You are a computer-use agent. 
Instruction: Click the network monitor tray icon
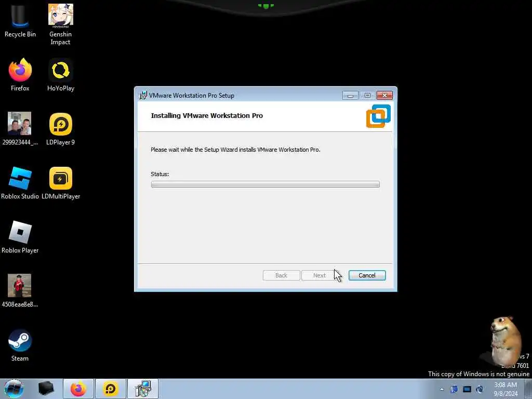point(467,389)
